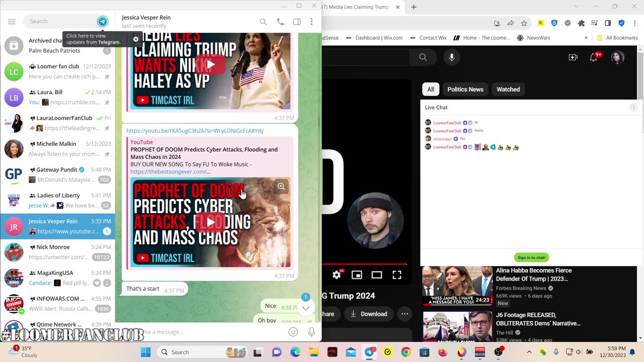Screen dimensions: 644x362
Task: Open the chat three-dot options menu
Action: 311,22
